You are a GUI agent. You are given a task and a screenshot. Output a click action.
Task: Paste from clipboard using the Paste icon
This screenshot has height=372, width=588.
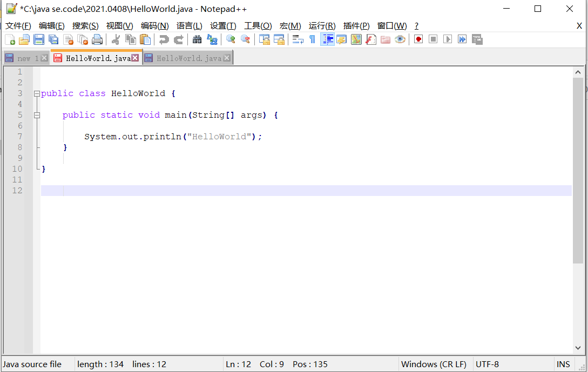[145, 39]
